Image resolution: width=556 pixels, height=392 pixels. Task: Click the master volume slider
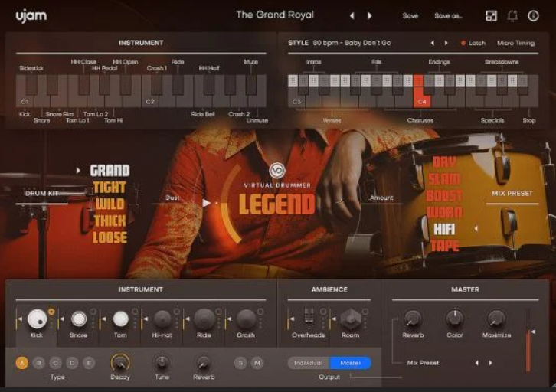coord(528,340)
